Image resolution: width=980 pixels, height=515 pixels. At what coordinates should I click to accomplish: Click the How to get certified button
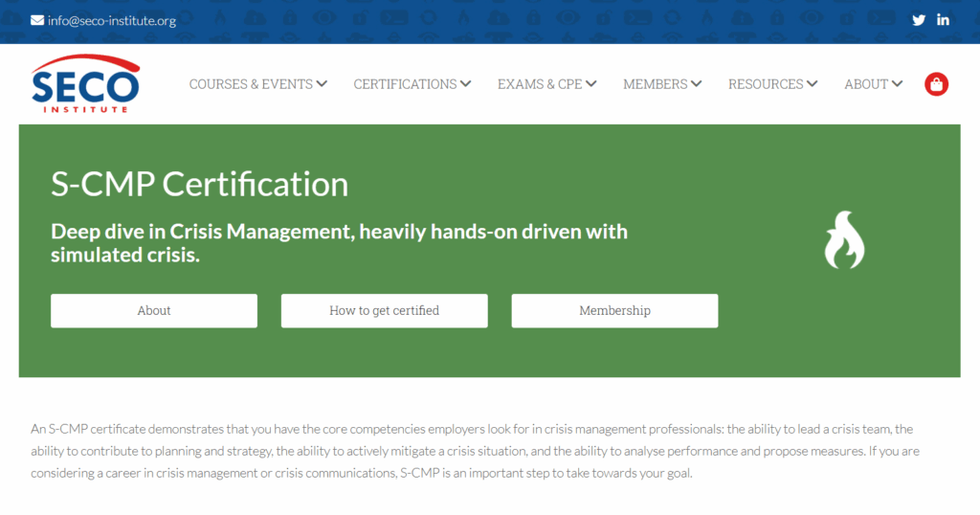pos(385,310)
